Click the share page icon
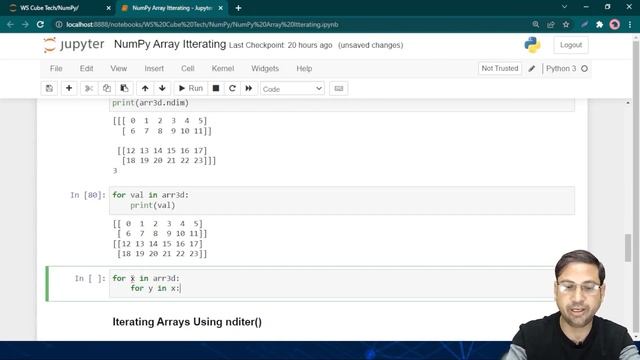 coord(551,24)
